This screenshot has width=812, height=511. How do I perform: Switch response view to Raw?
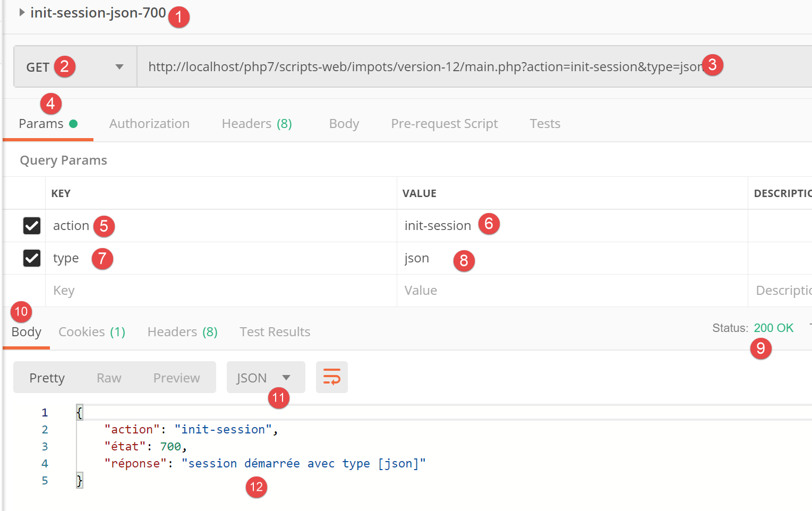point(109,378)
